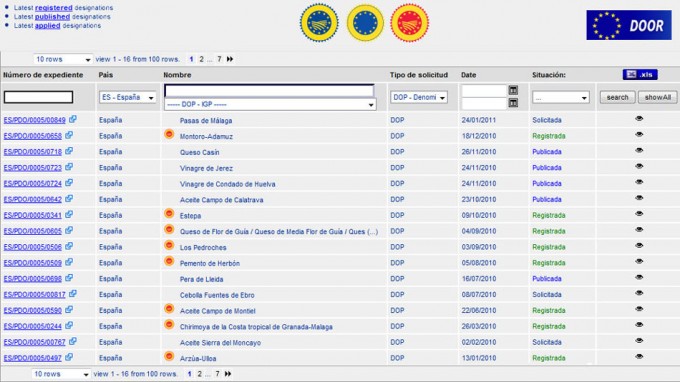This screenshot has width=680, height=382.
Task: Click the PDO logo beside Montoro-Adamuz
Action: click(x=169, y=134)
